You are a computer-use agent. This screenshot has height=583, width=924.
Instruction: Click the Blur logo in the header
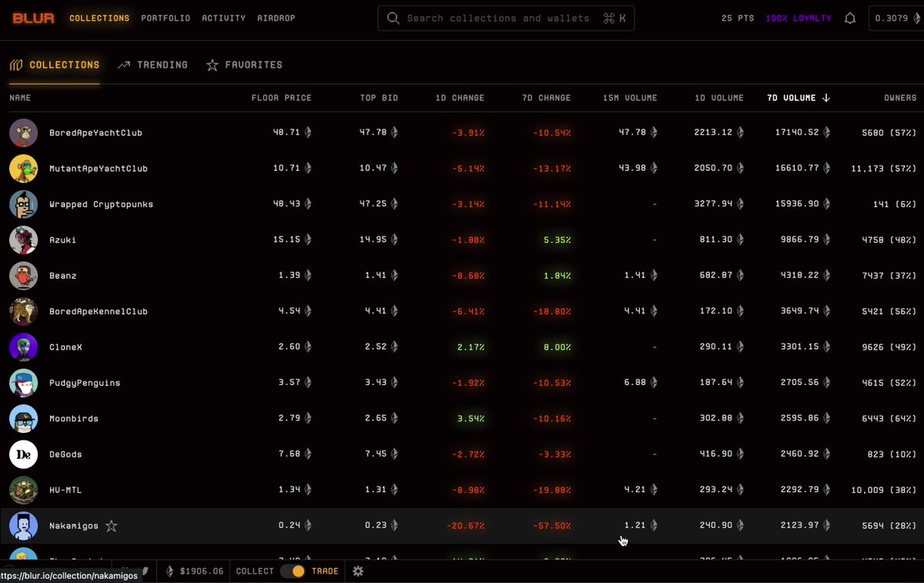click(x=33, y=18)
